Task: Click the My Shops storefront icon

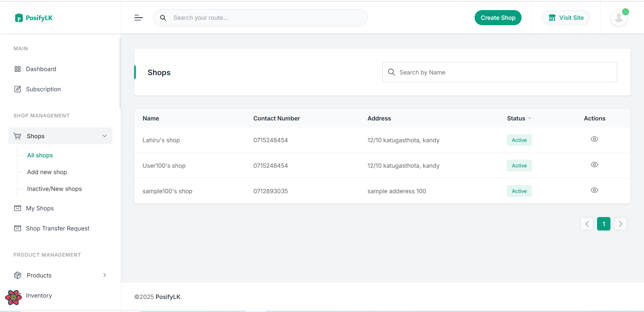Action: [x=17, y=208]
